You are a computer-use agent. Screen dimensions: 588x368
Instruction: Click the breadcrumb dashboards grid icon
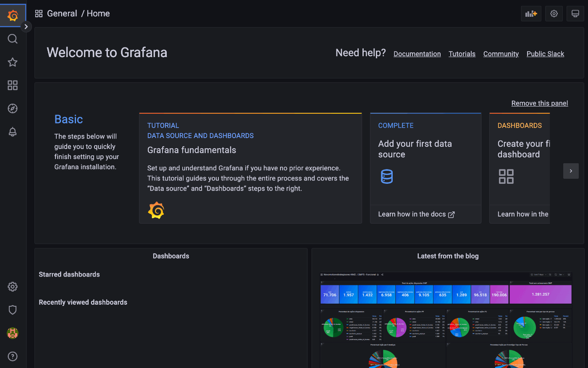(39, 13)
